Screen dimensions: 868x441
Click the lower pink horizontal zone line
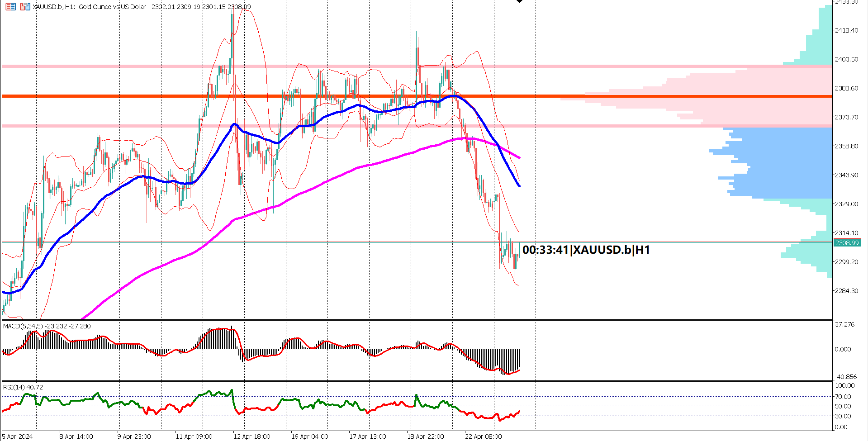136,126
